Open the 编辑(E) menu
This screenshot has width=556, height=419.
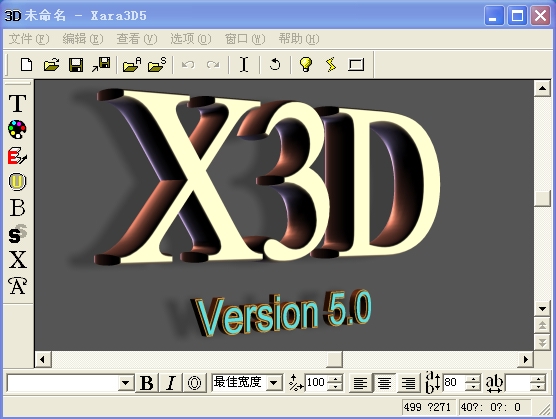[83, 39]
